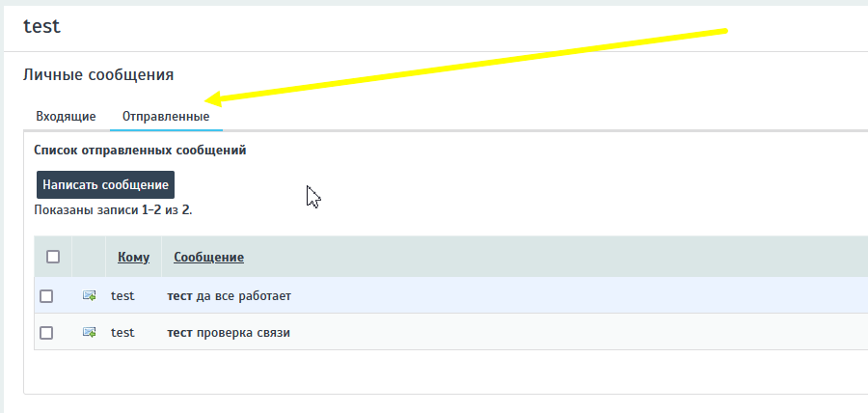Click recipient 'test' in the first row
This screenshot has height=413, width=868.
[x=122, y=295]
